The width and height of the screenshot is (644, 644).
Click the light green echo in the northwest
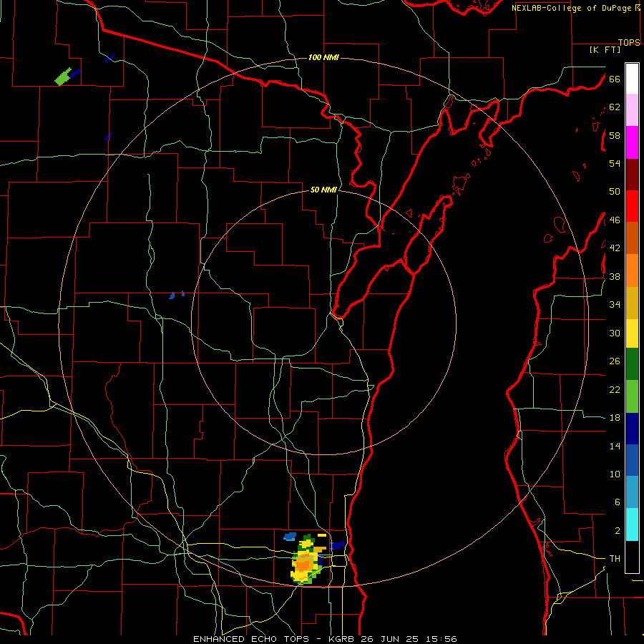[63, 77]
